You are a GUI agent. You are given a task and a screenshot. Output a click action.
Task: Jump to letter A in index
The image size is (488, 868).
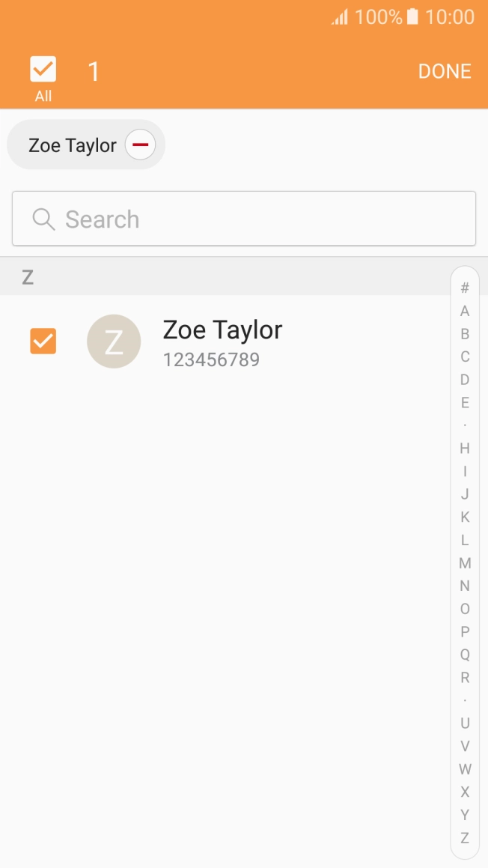[465, 311]
